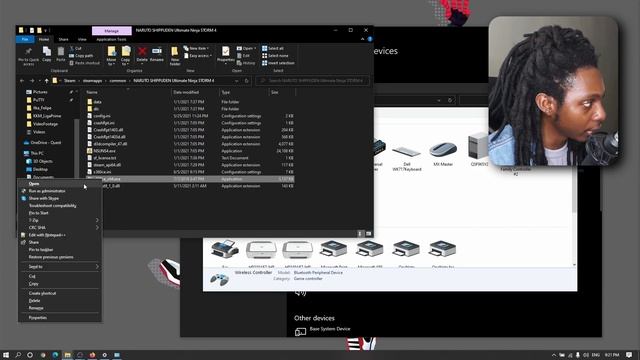The image size is (640, 360).
Task: Click Select all in the ribbon
Action: coord(273,48)
